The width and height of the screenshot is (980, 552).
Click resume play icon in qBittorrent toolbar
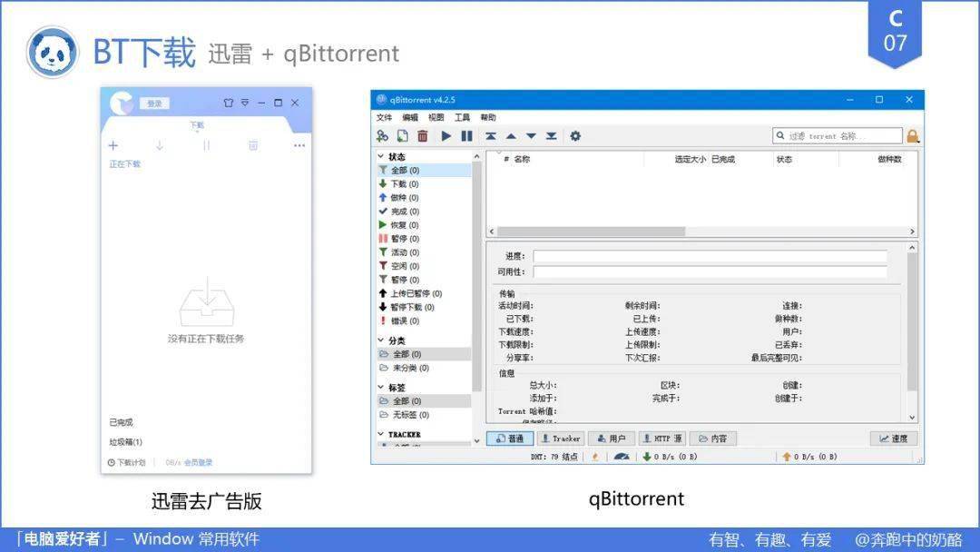click(446, 135)
